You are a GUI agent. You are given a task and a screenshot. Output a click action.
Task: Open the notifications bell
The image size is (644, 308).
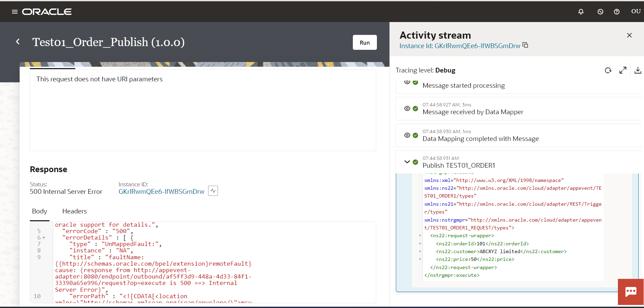point(581,12)
